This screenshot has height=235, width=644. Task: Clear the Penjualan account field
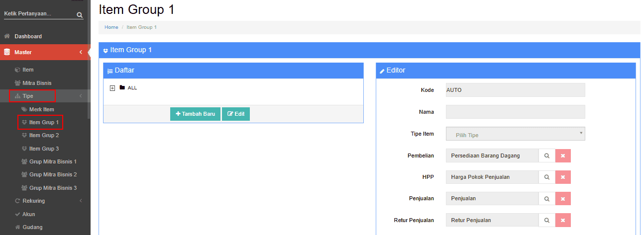click(563, 198)
